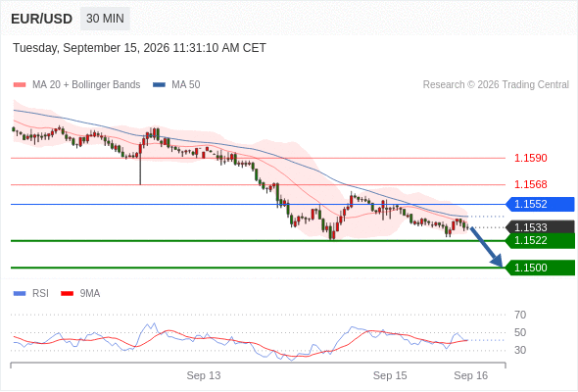578x392 pixels.
Task: Click the Sep 16 date axis label
Action: pos(471,375)
